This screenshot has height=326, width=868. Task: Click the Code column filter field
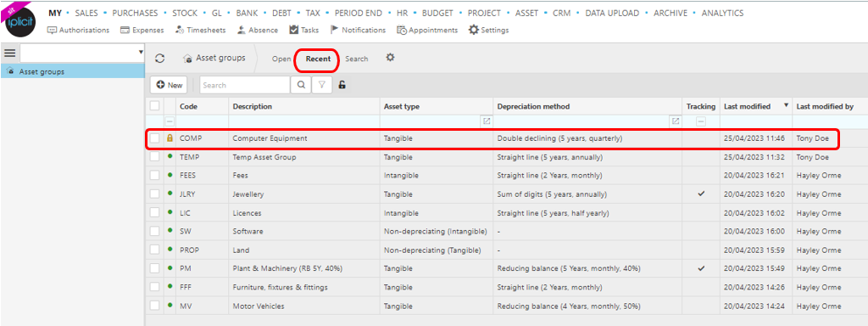click(x=203, y=121)
